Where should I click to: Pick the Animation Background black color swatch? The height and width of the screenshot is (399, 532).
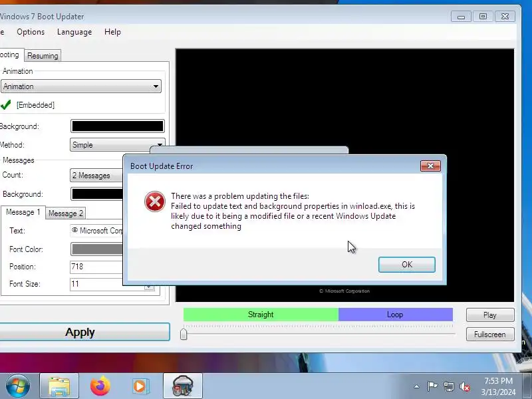click(118, 126)
